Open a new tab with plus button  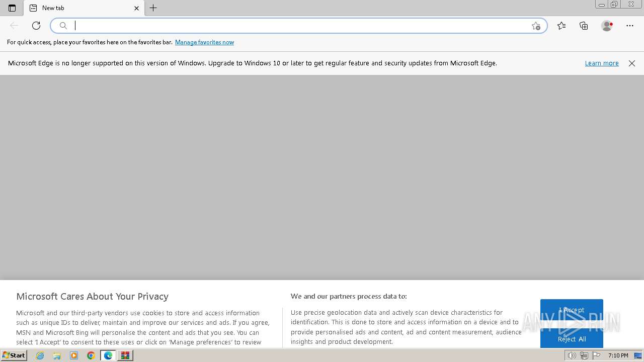pos(153,8)
